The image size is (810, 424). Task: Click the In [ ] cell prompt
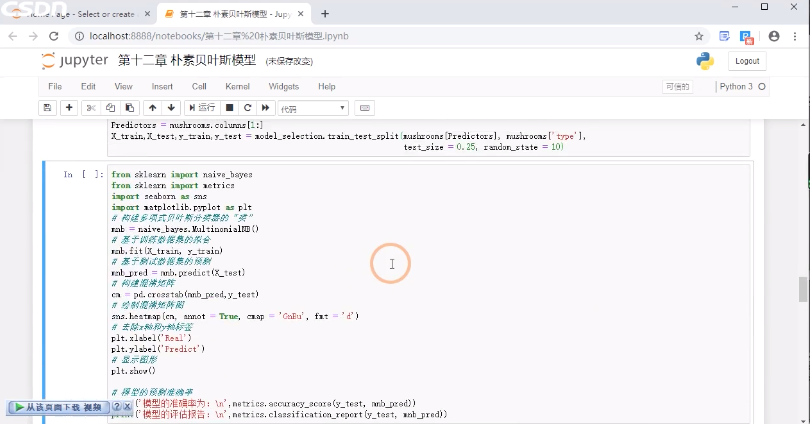coord(83,175)
